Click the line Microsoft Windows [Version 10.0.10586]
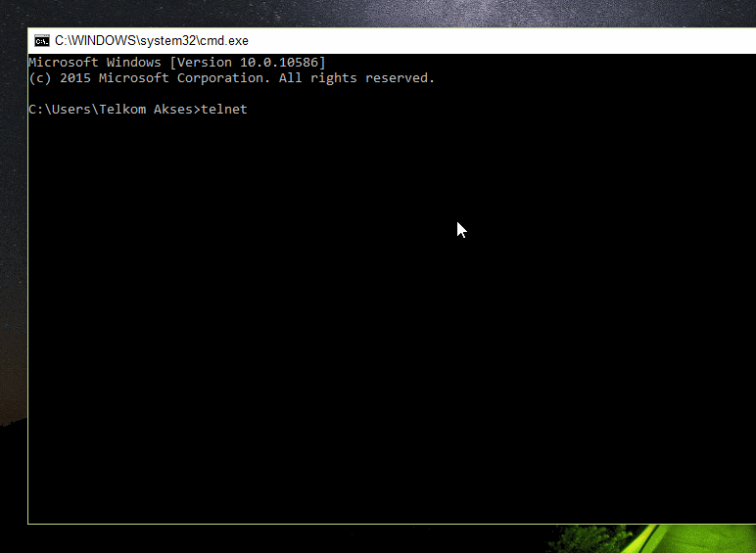 point(177,63)
